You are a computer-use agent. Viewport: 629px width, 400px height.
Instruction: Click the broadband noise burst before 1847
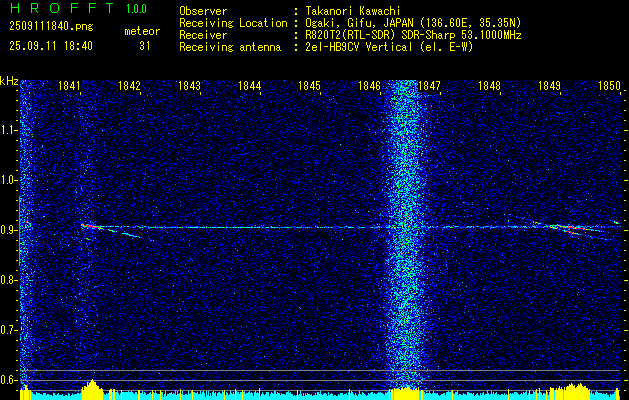click(405, 237)
